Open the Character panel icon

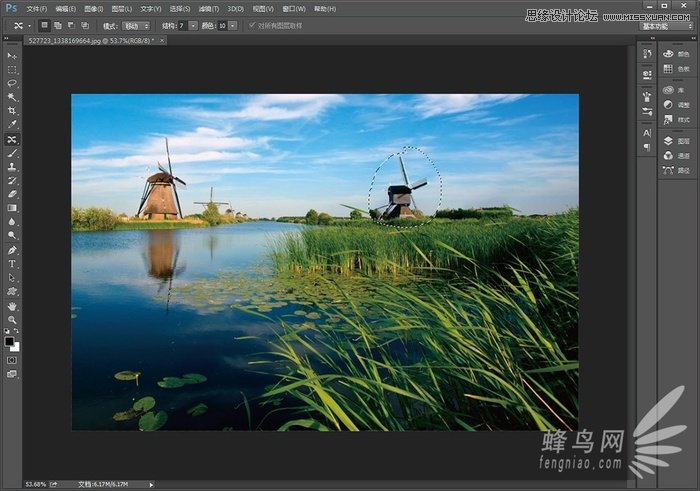(647, 133)
